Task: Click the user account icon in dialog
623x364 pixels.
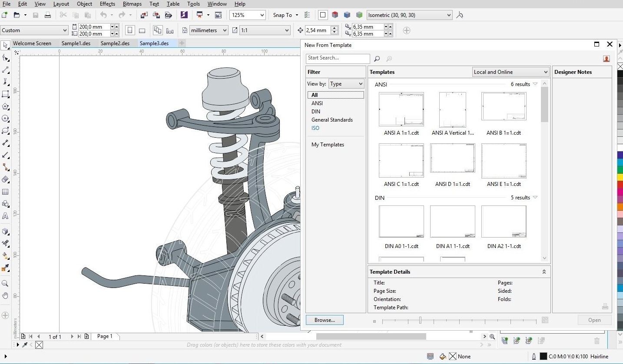Action: [606, 59]
